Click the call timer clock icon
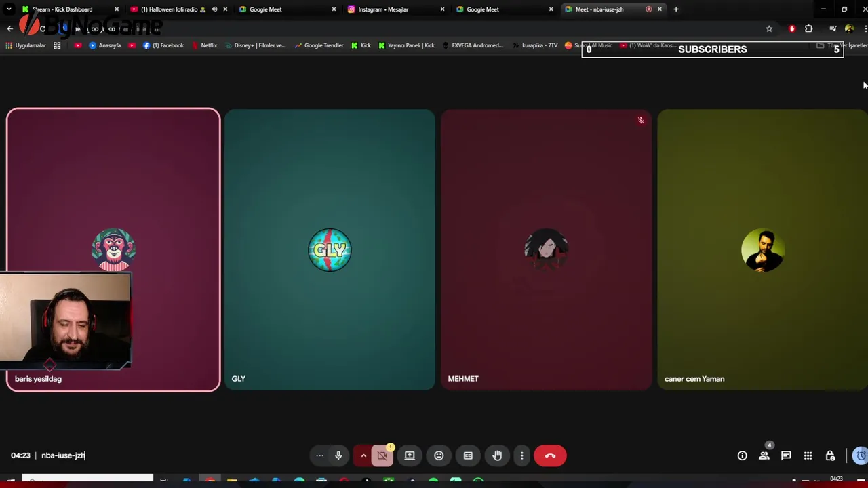The image size is (868, 488). tap(861, 455)
